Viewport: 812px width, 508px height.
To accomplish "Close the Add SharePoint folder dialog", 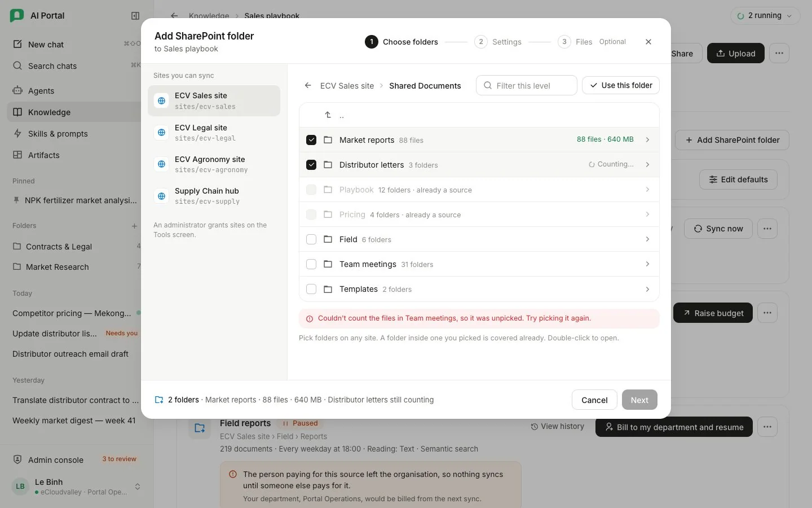I will 648,42.
